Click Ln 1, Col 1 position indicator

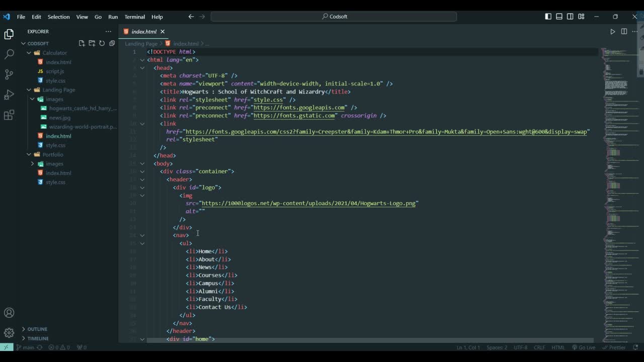pyautogui.click(x=468, y=347)
